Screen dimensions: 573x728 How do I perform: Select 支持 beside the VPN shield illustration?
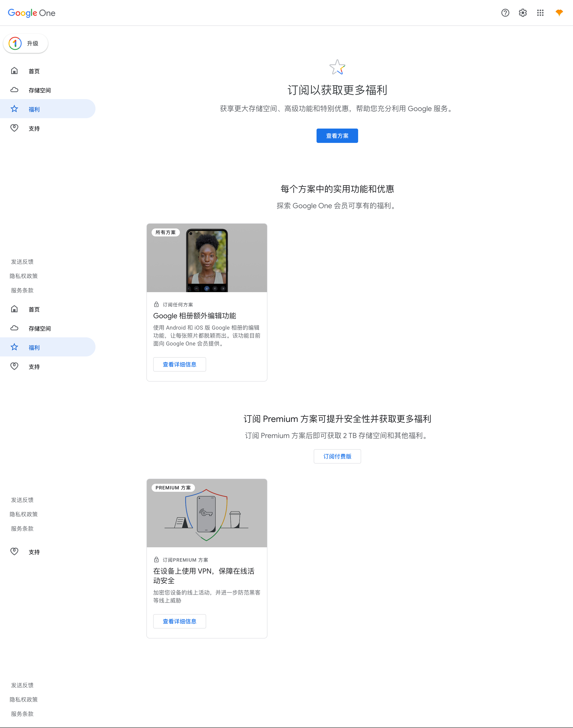point(48,552)
